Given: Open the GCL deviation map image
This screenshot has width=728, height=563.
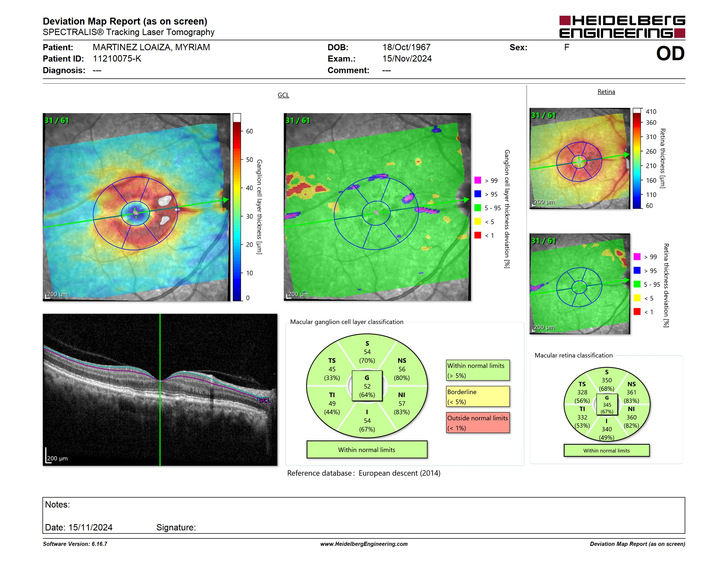Looking at the screenshot, I should tap(377, 207).
